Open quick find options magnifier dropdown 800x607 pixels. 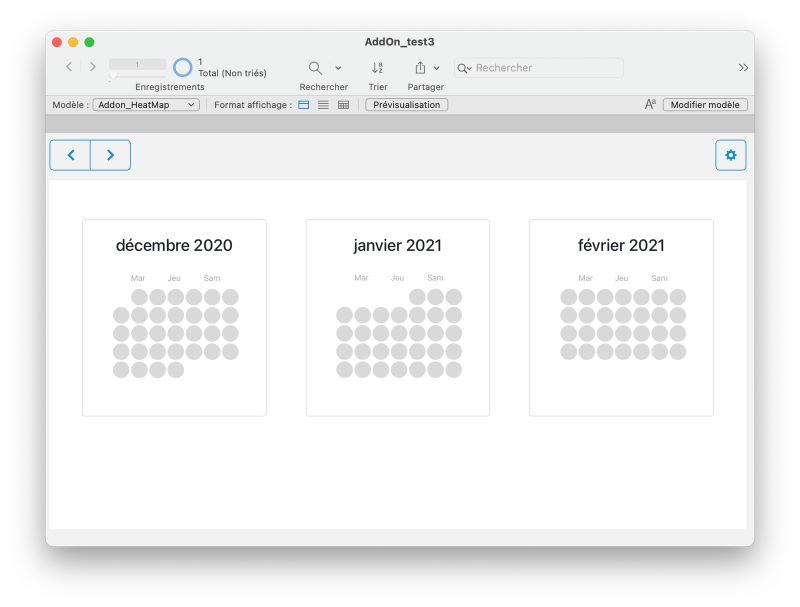(x=464, y=68)
